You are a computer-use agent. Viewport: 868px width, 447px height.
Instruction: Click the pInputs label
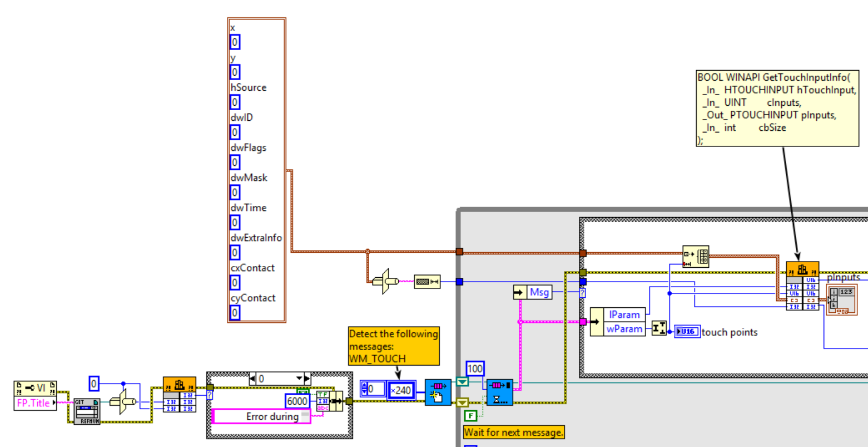tap(844, 277)
